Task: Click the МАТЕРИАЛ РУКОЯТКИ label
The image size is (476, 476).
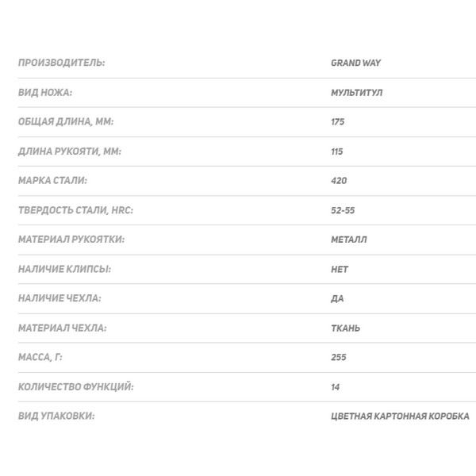Action: tap(71, 240)
